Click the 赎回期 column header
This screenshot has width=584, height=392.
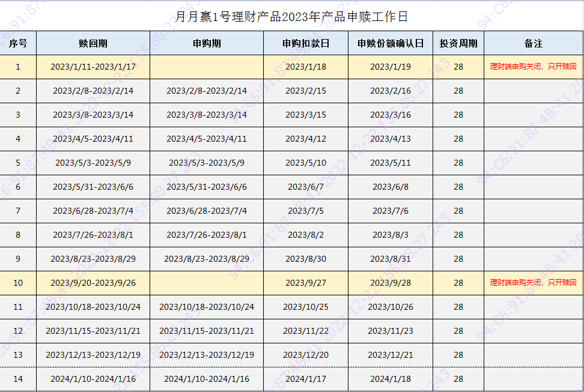[93, 43]
